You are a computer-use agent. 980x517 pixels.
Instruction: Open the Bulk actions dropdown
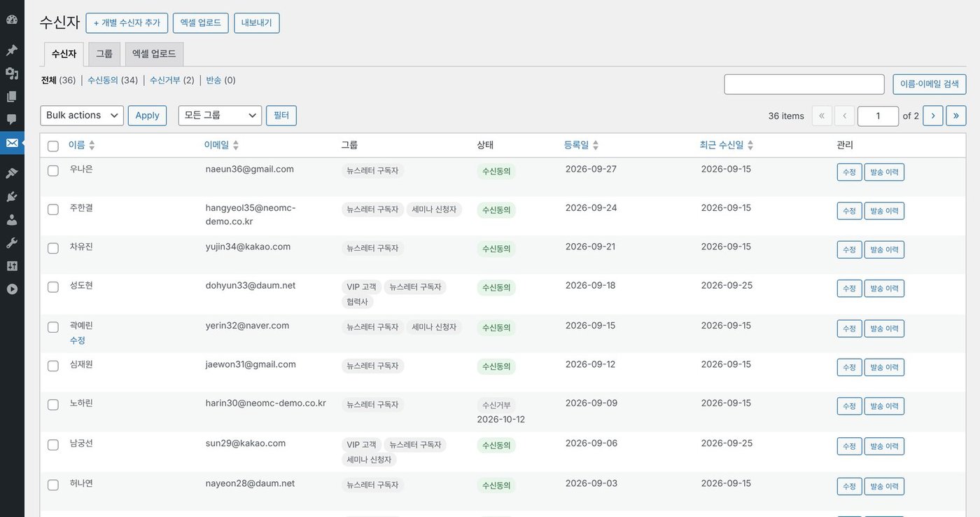(82, 116)
